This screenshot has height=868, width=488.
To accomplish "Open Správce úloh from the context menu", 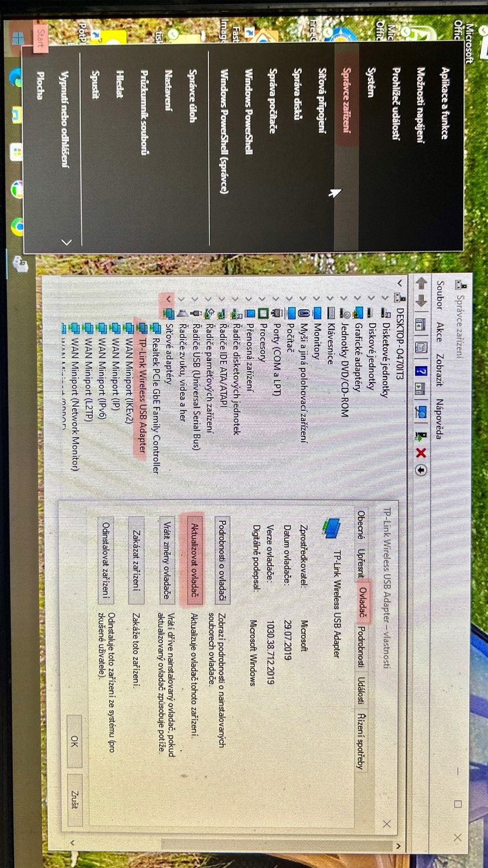I will pos(192,95).
